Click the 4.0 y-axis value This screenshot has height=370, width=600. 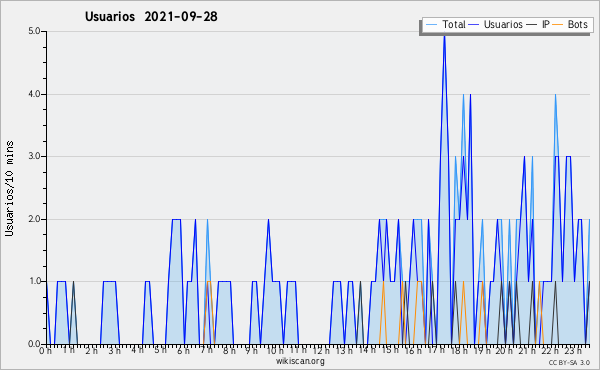click(x=34, y=94)
